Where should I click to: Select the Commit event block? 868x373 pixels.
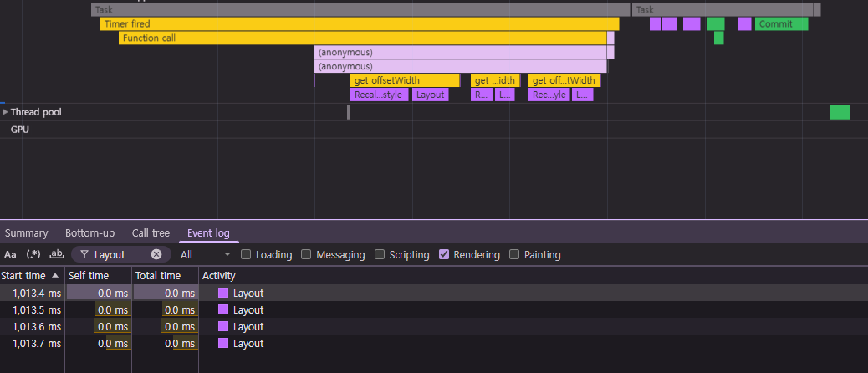click(781, 23)
